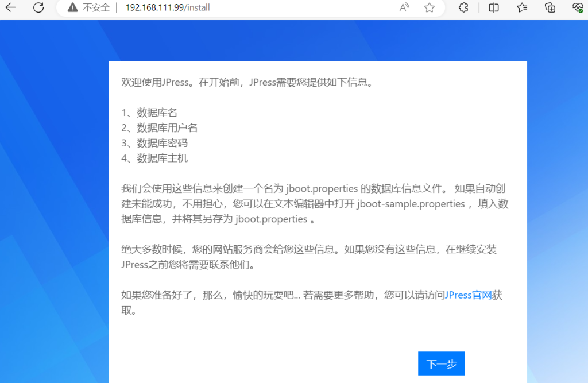Screen dimensions: 588x383
Task: Click the not-secure warning triangle icon
Action: tap(72, 7)
